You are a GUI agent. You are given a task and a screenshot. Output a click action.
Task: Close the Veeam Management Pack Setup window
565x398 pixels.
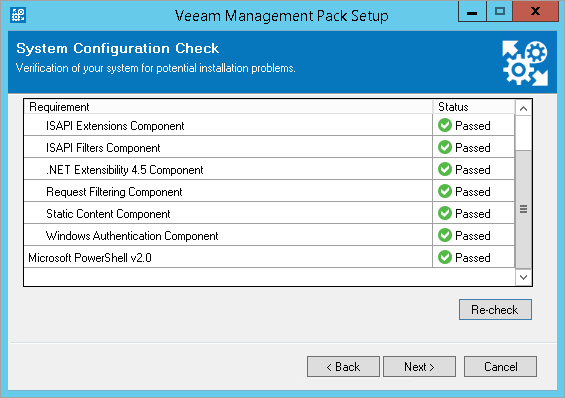point(535,11)
